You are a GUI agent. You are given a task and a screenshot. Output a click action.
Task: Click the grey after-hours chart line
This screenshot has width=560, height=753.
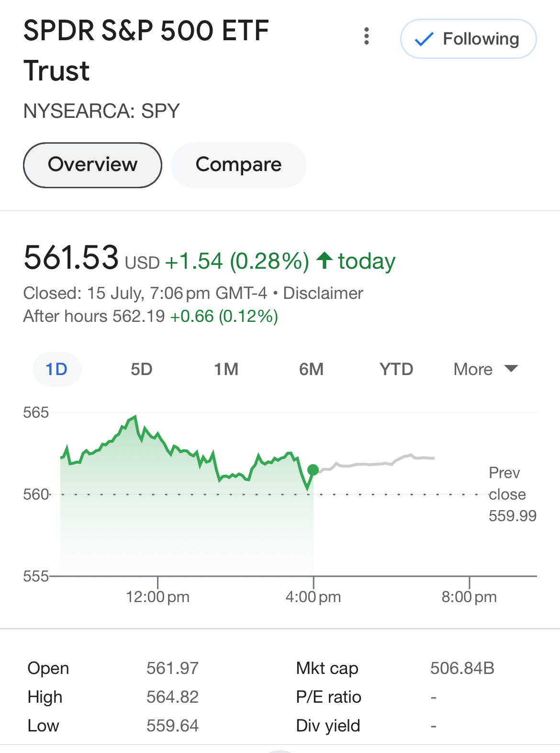tap(373, 464)
